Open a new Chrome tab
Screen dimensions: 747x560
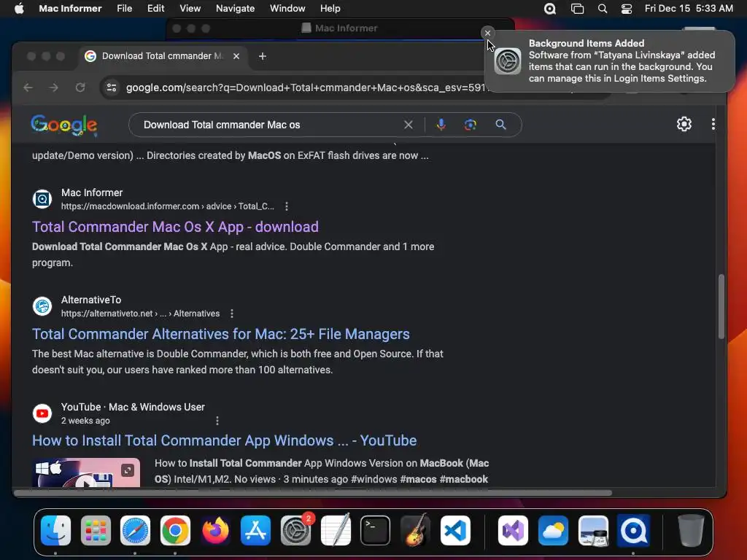262,56
